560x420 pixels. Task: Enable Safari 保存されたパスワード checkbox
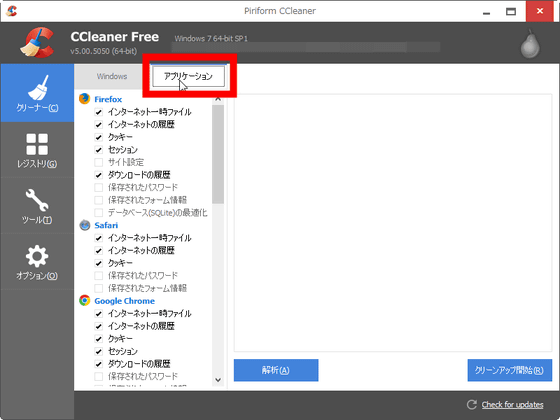(99, 276)
